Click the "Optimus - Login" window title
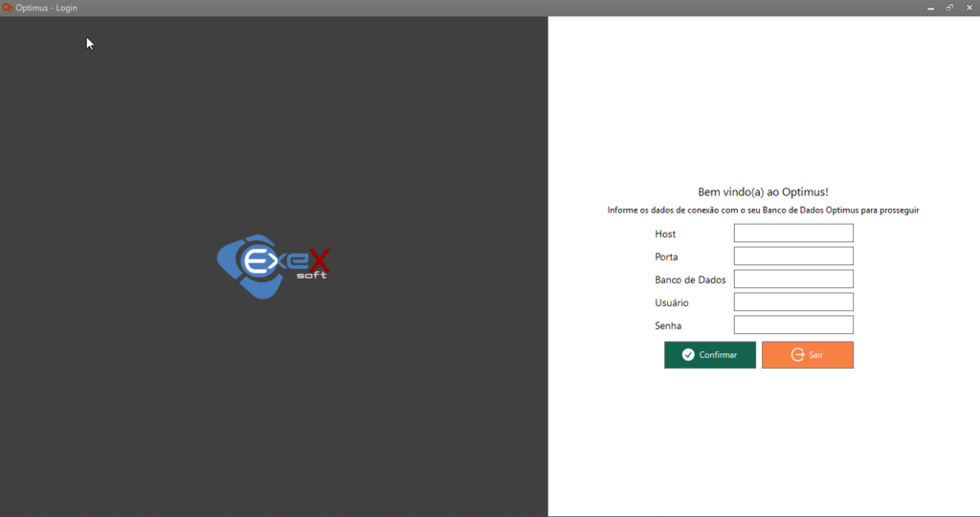The height and width of the screenshot is (517, 980). tap(47, 8)
